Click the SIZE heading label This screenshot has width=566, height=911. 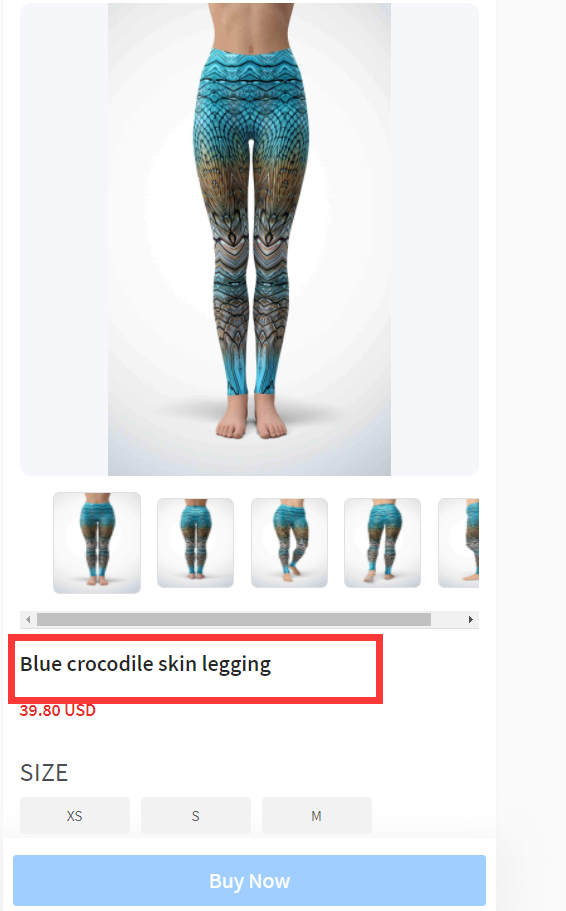44,773
